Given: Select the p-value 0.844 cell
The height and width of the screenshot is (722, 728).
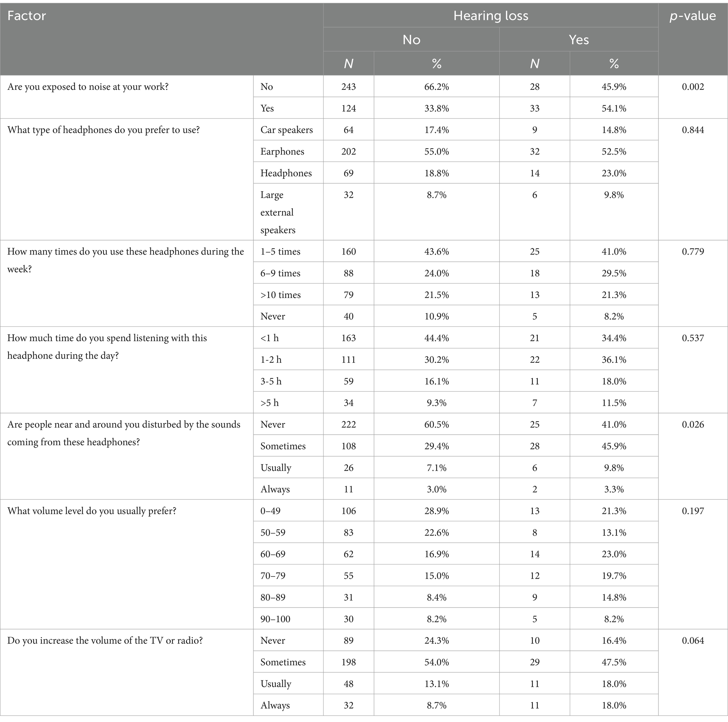Looking at the screenshot, I should tap(692, 130).
